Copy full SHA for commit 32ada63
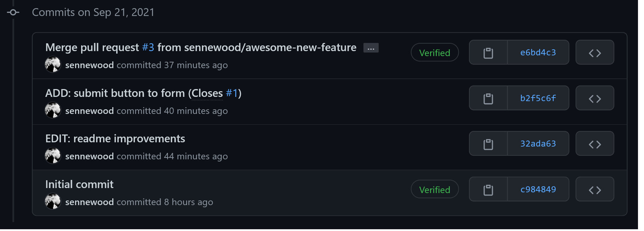The image size is (644, 231). tap(488, 144)
